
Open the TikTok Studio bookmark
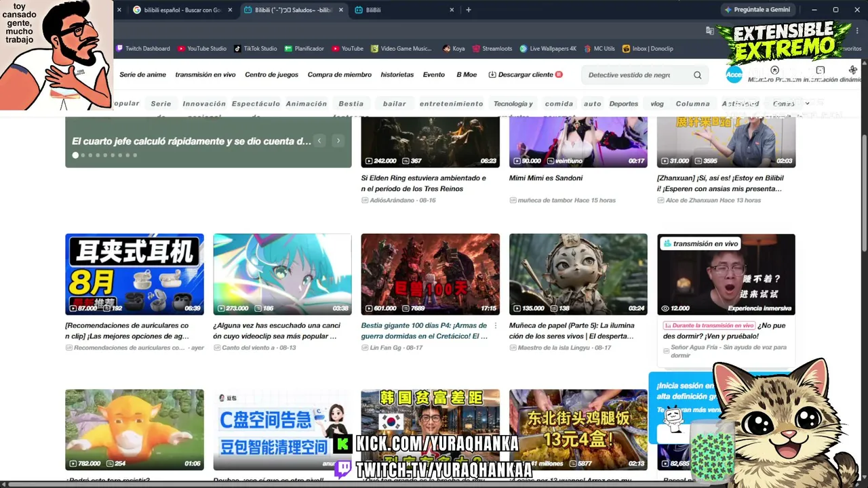tap(256, 49)
